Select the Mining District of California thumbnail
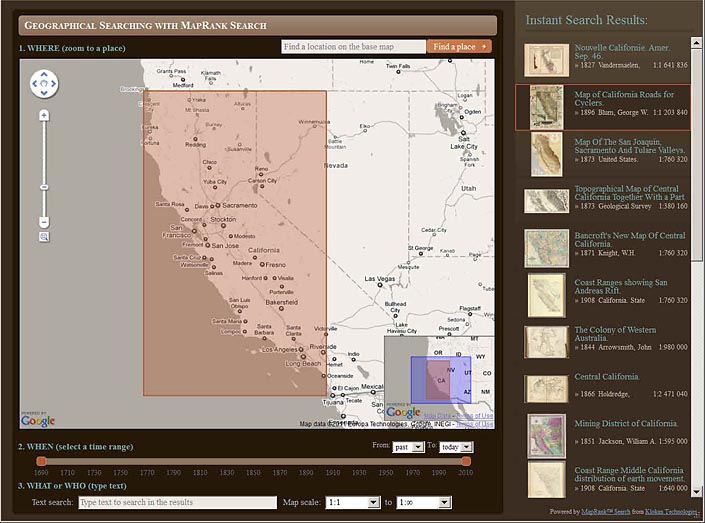 (x=547, y=435)
